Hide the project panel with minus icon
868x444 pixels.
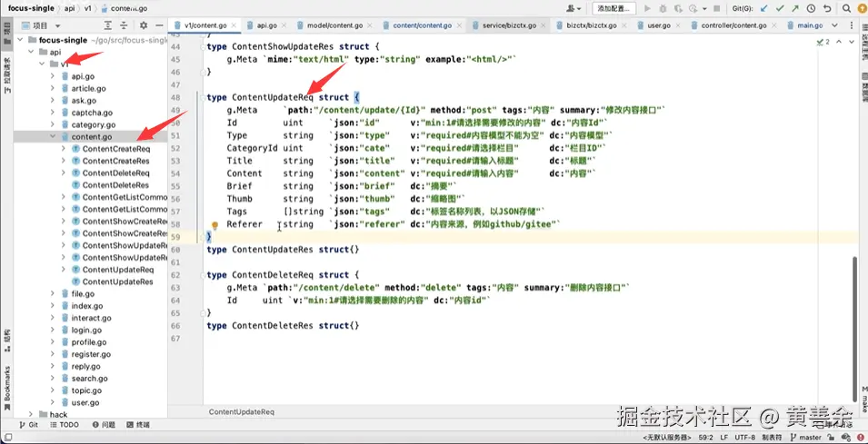(x=159, y=25)
